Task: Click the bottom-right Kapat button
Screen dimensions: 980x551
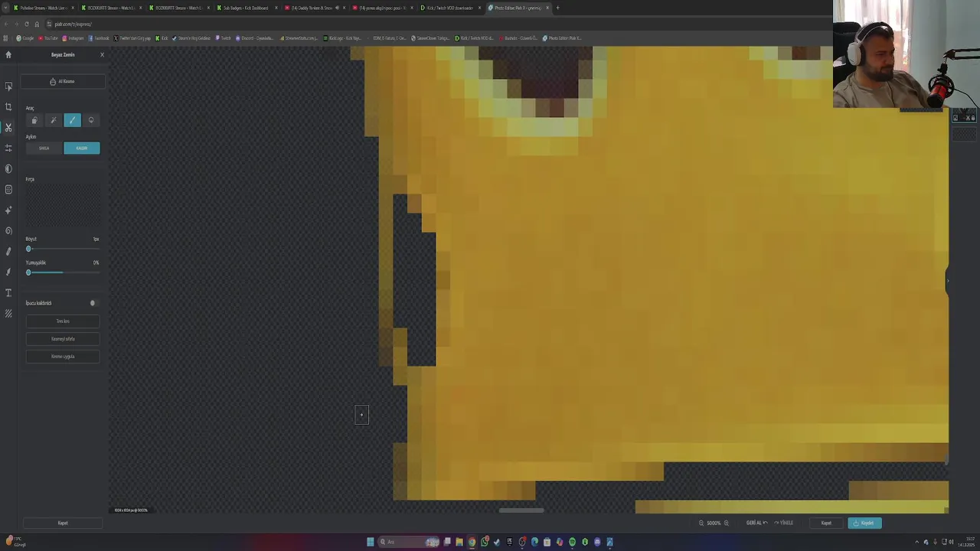Action: (826, 523)
